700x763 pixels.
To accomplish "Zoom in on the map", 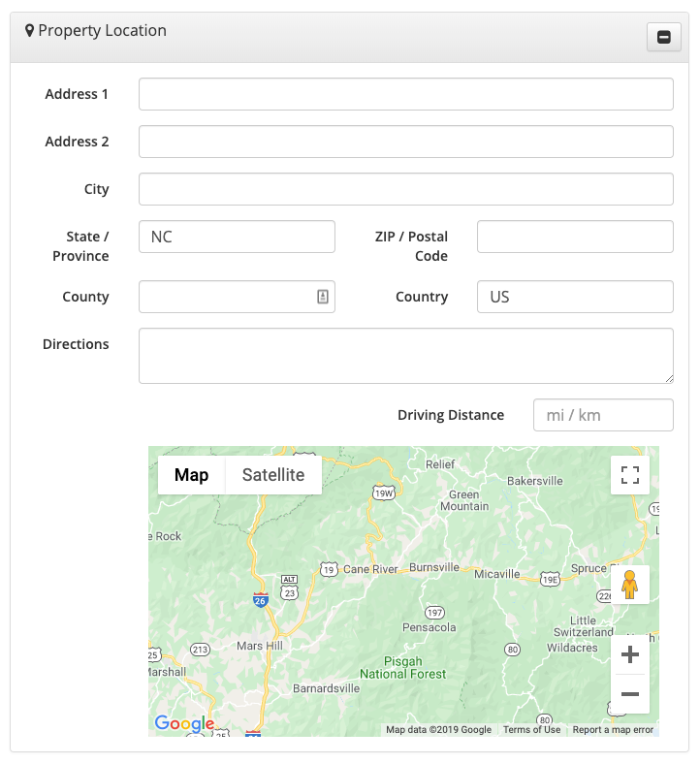I will click(630, 655).
